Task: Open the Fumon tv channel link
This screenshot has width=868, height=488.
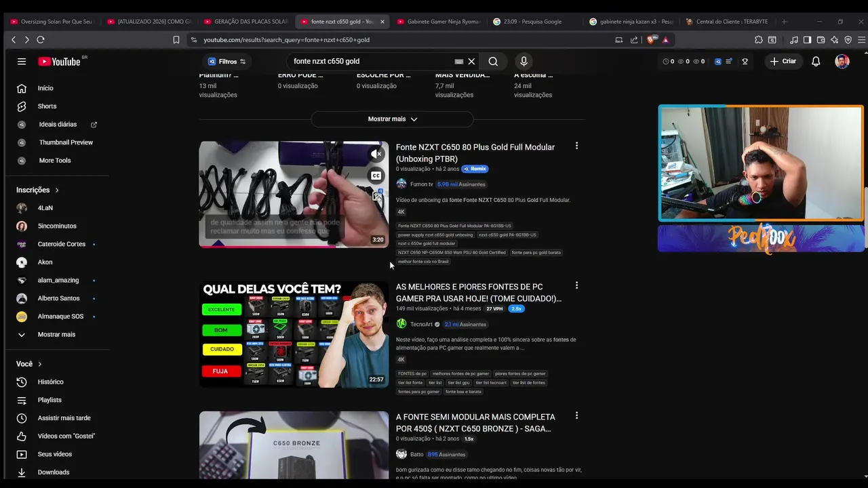Action: (x=421, y=184)
